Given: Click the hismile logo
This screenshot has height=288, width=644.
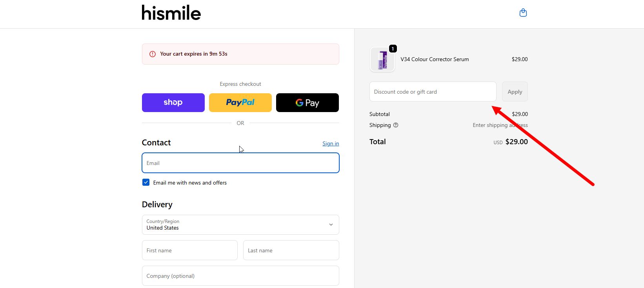Looking at the screenshot, I should [x=171, y=13].
